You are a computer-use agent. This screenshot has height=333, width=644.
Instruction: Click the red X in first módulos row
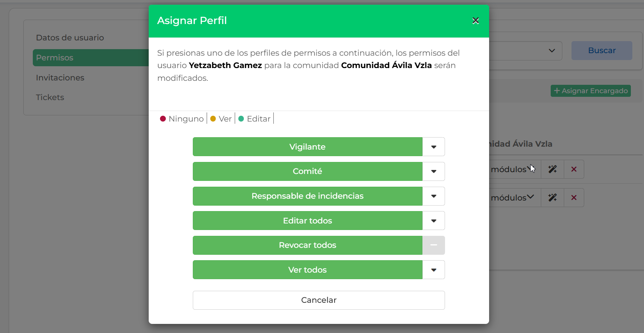(x=574, y=169)
